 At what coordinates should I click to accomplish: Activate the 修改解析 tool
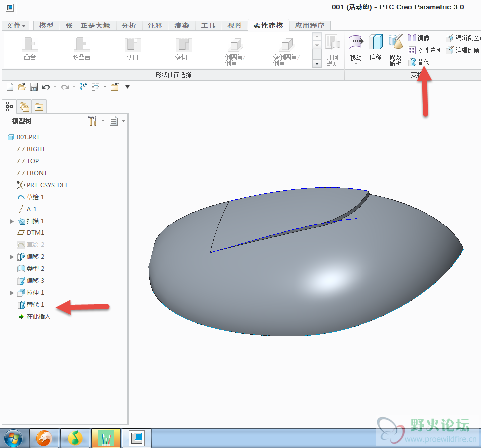point(396,50)
